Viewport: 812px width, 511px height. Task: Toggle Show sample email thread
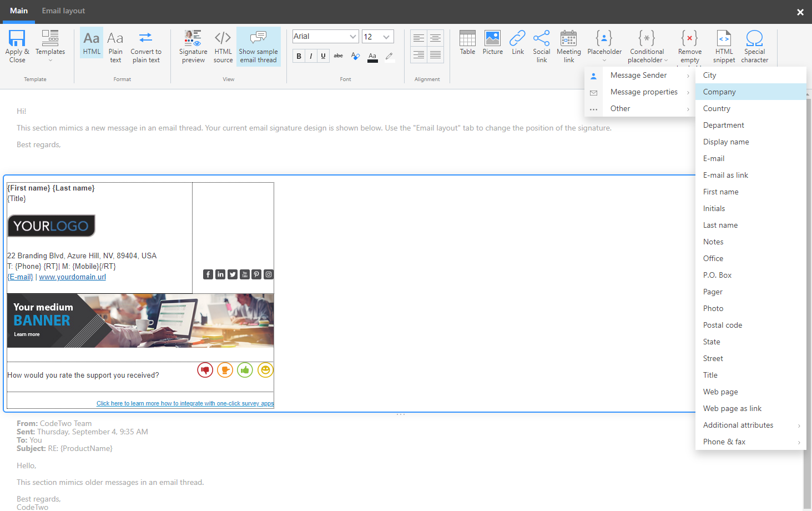pos(258,46)
